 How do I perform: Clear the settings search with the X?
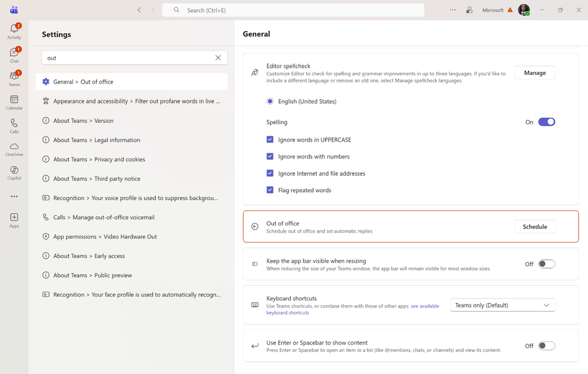click(x=218, y=57)
